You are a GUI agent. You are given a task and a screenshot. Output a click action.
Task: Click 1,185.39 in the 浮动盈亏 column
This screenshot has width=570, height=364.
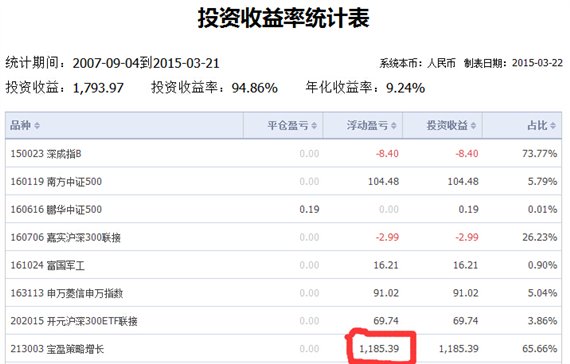tap(379, 349)
